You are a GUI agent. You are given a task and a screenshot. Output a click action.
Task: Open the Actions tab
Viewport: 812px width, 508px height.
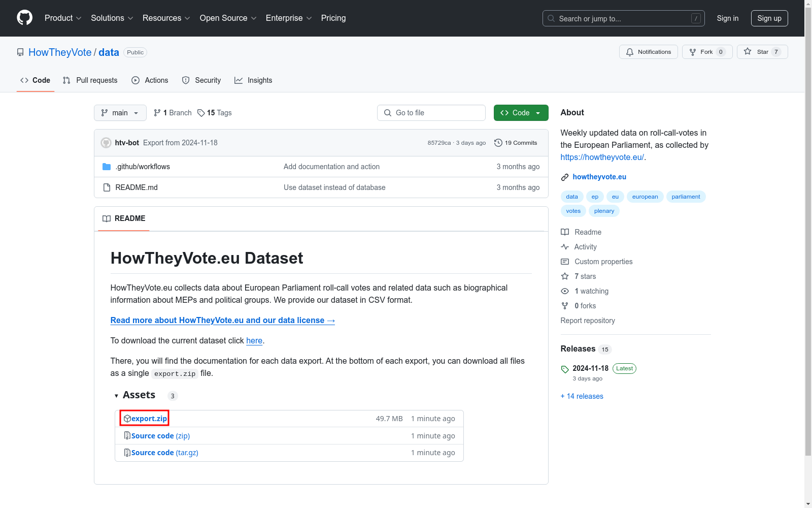[x=150, y=80]
